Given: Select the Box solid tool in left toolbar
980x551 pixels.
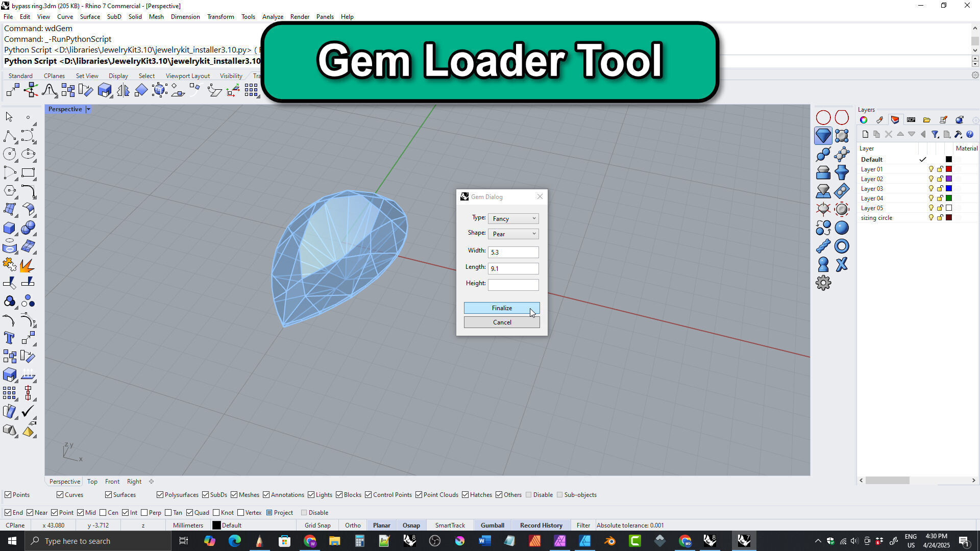Looking at the screenshot, I should tap(9, 228).
